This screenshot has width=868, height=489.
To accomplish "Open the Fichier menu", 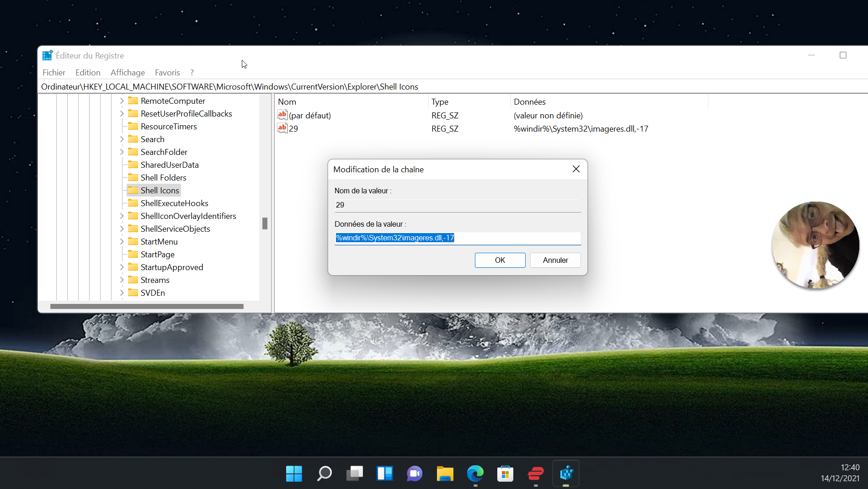I will (54, 72).
